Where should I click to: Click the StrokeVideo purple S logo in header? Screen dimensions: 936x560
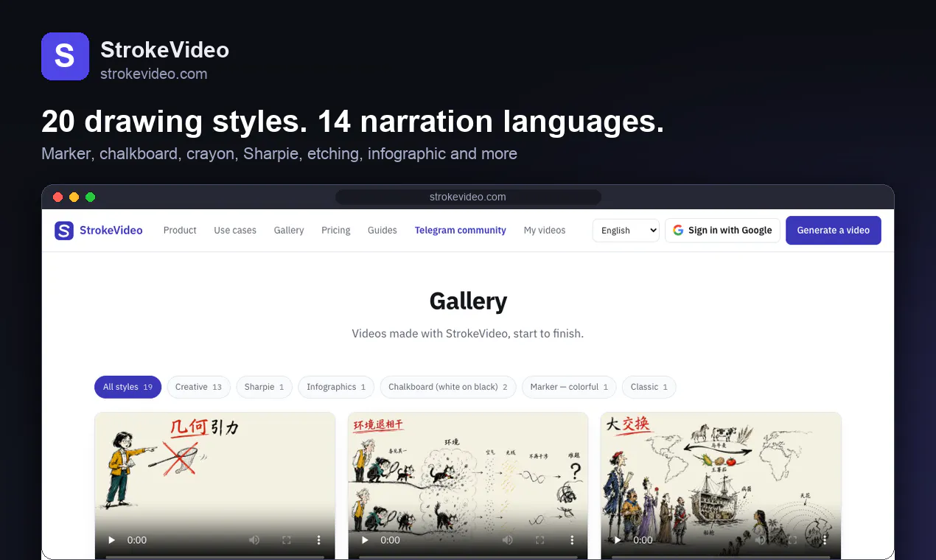pyautogui.click(x=65, y=56)
